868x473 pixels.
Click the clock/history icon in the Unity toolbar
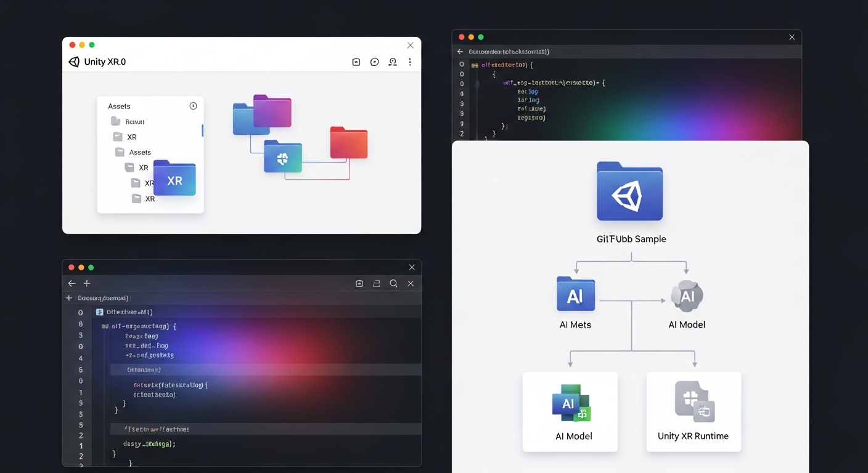tap(374, 62)
